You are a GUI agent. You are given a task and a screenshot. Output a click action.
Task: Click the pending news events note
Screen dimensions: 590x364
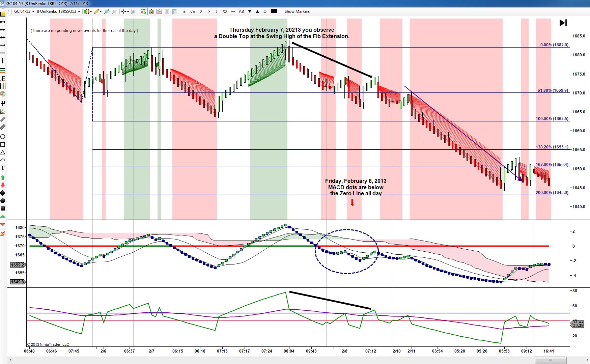tap(84, 31)
